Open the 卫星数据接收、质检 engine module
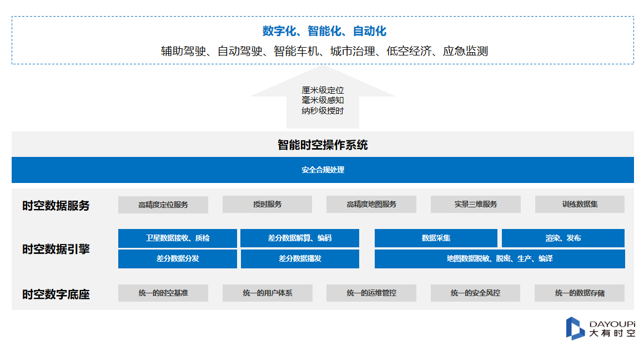The image size is (644, 346). click(x=177, y=238)
